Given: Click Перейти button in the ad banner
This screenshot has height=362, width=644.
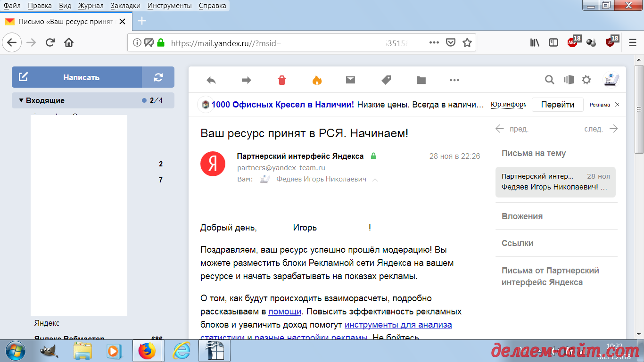Looking at the screenshot, I should pyautogui.click(x=558, y=105).
